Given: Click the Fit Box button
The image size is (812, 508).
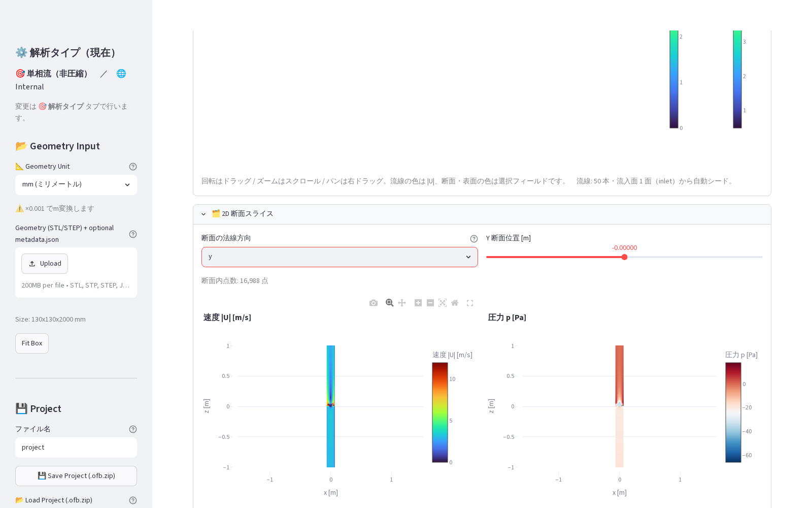Looking at the screenshot, I should 32,343.
